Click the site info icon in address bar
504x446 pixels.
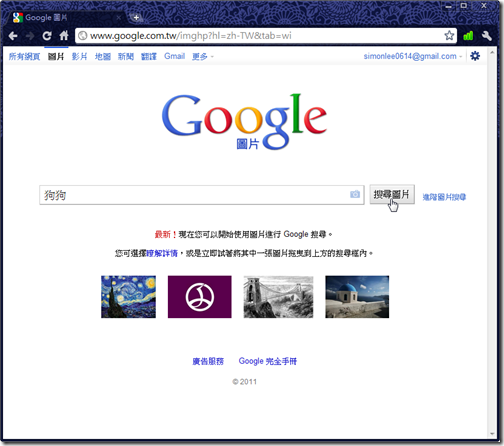(x=83, y=36)
